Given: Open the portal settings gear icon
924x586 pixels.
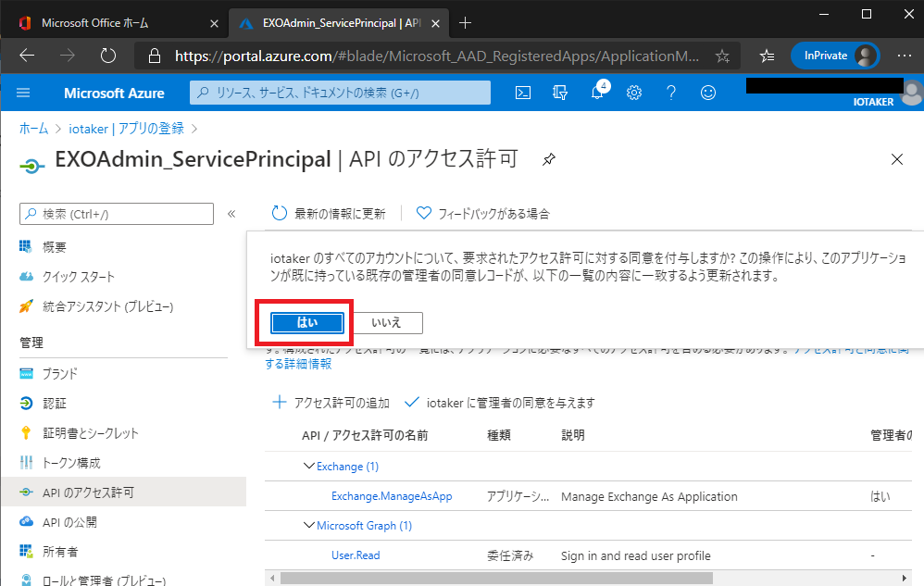Looking at the screenshot, I should (634, 93).
